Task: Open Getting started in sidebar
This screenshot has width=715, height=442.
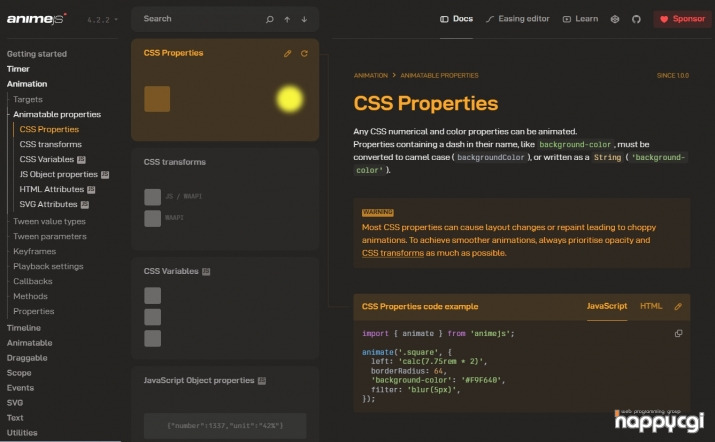Action: click(x=37, y=54)
